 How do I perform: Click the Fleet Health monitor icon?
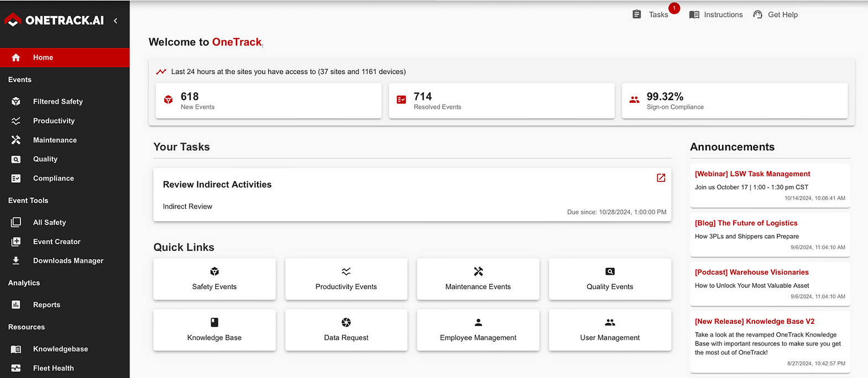pos(16,368)
